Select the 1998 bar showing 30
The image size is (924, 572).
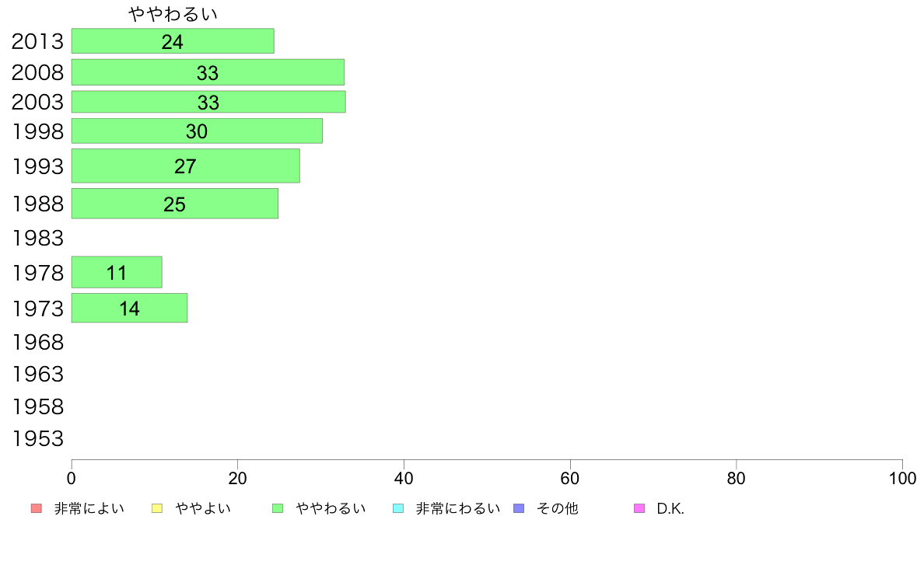[197, 131]
